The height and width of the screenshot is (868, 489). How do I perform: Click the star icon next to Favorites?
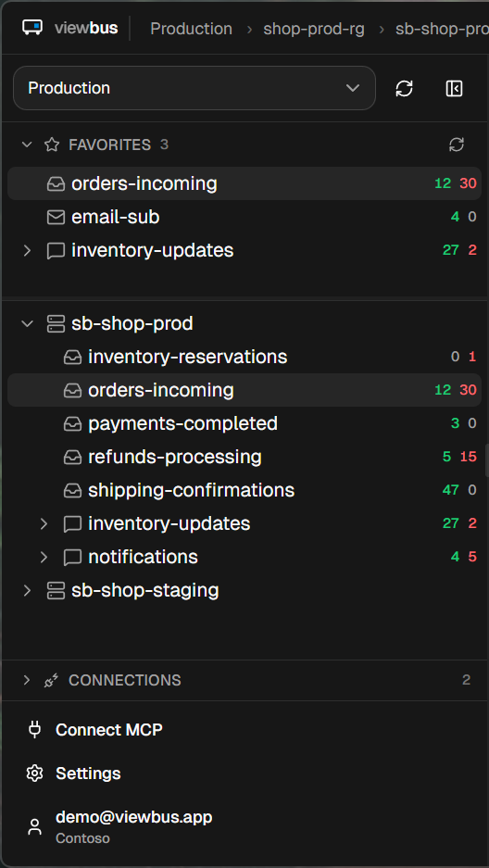click(x=52, y=145)
